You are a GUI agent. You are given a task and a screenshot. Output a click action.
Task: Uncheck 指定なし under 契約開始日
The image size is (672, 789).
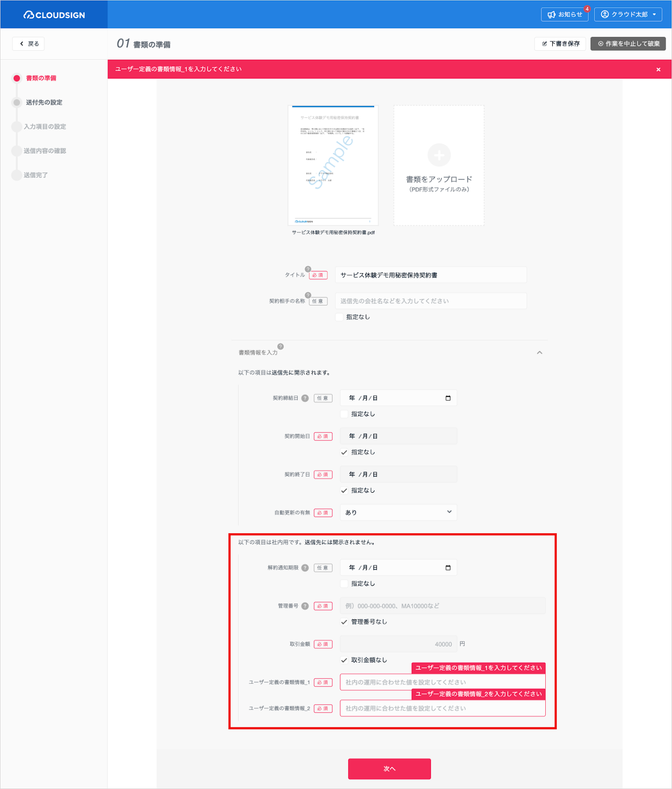(x=344, y=452)
